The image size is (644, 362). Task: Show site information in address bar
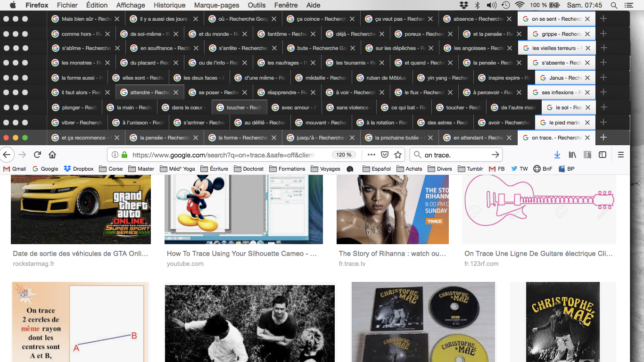[116, 155]
